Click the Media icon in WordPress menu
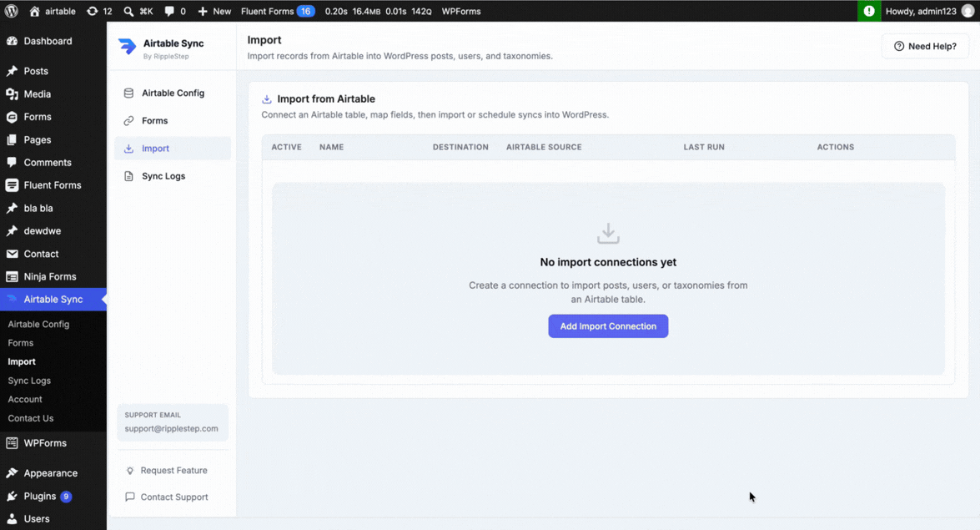980x530 pixels. tap(12, 93)
